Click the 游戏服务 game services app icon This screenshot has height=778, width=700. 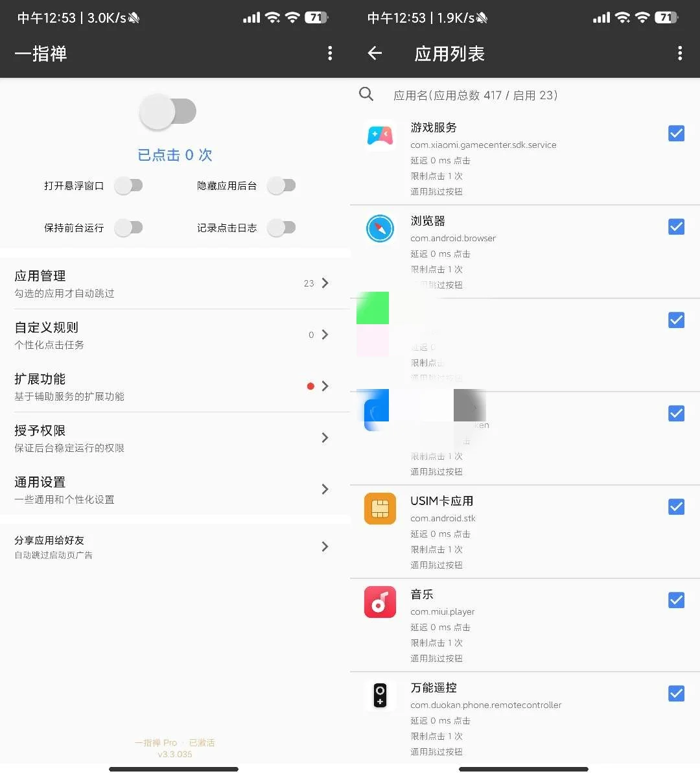tap(380, 135)
